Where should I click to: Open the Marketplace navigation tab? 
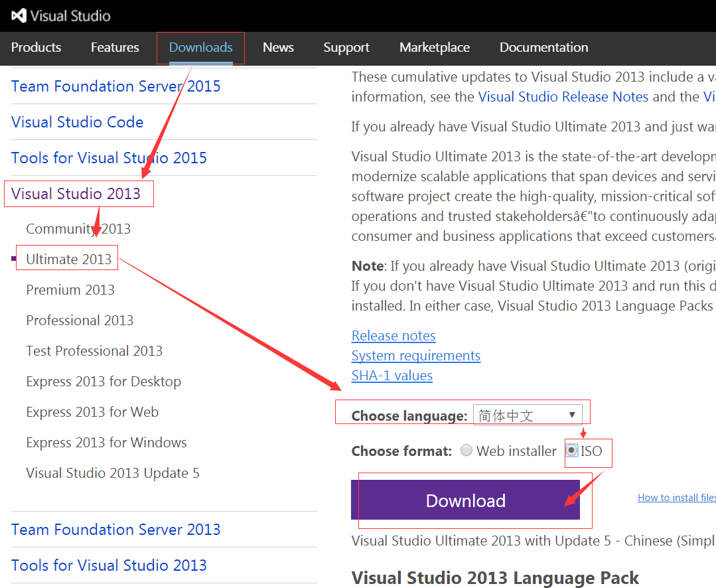click(x=434, y=47)
